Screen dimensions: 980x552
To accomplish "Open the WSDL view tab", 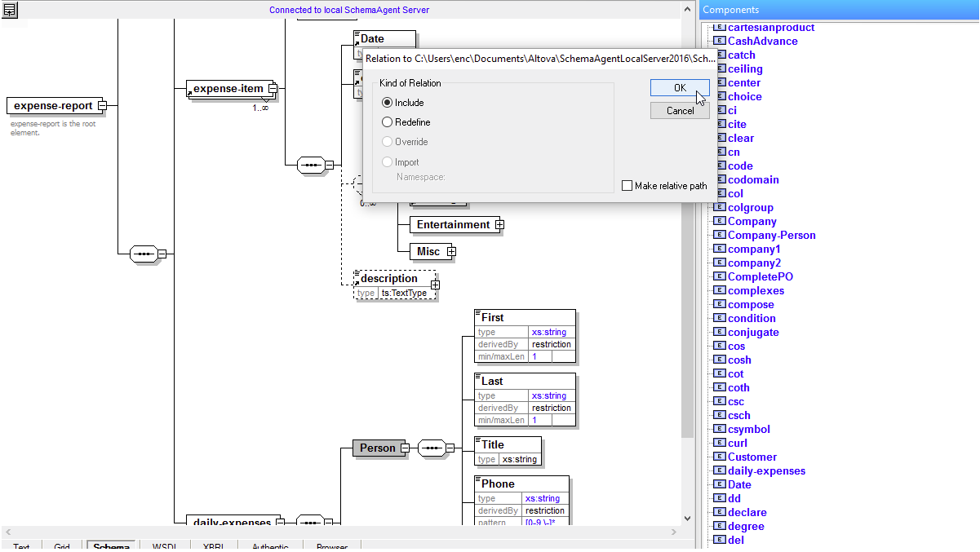I will point(164,546).
